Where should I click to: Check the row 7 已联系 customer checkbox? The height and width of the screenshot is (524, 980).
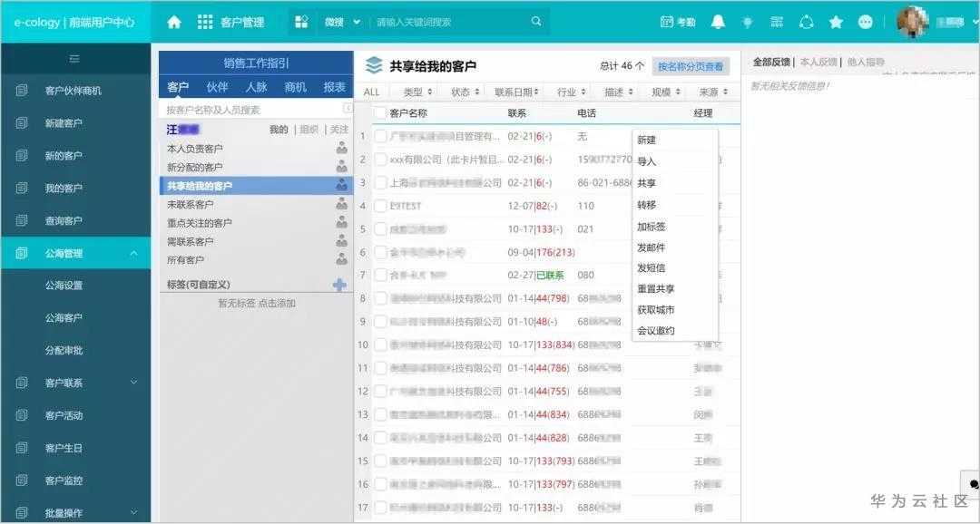[x=380, y=275]
